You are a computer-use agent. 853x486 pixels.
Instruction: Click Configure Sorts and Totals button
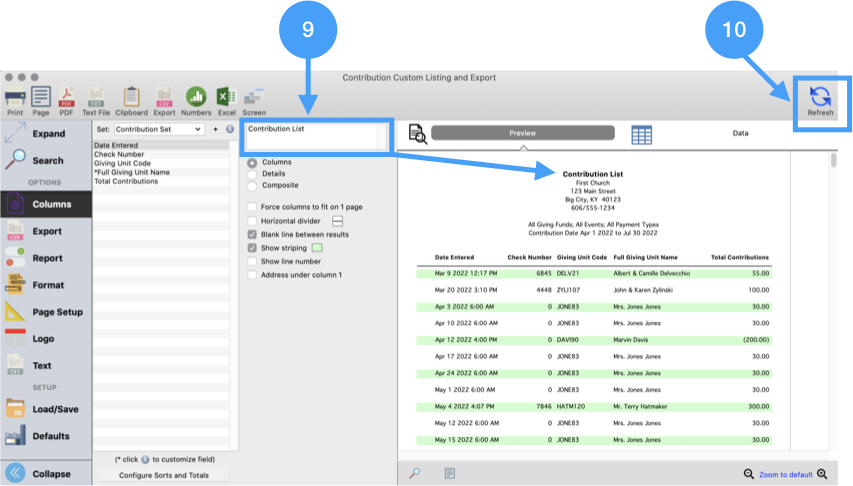click(x=164, y=475)
